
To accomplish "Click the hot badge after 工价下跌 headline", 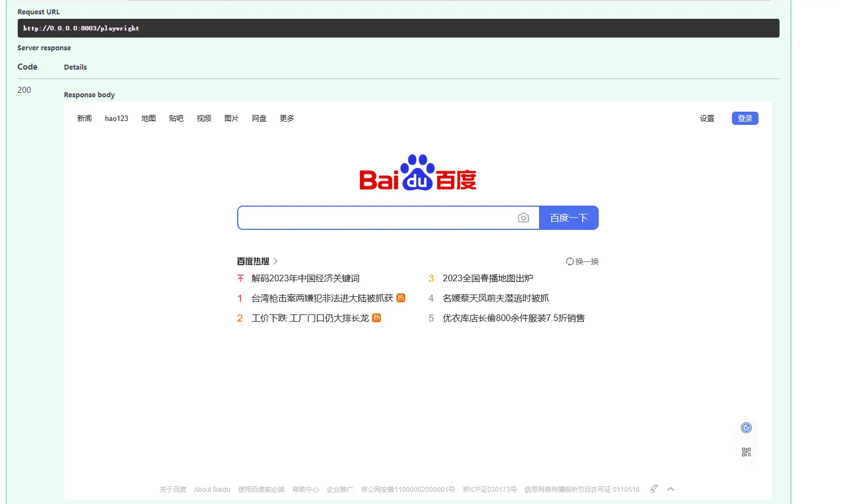I will (x=376, y=318).
